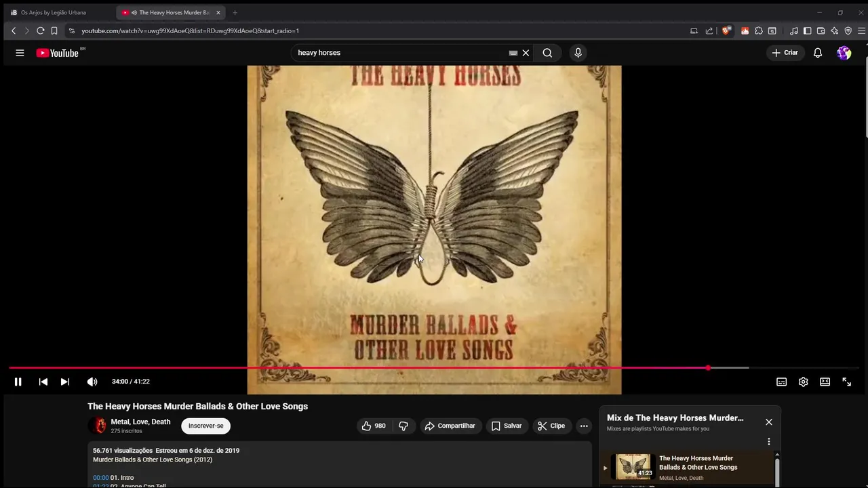Select the playlist thumbnail showing 41:23
The image size is (868, 488).
tap(633, 467)
